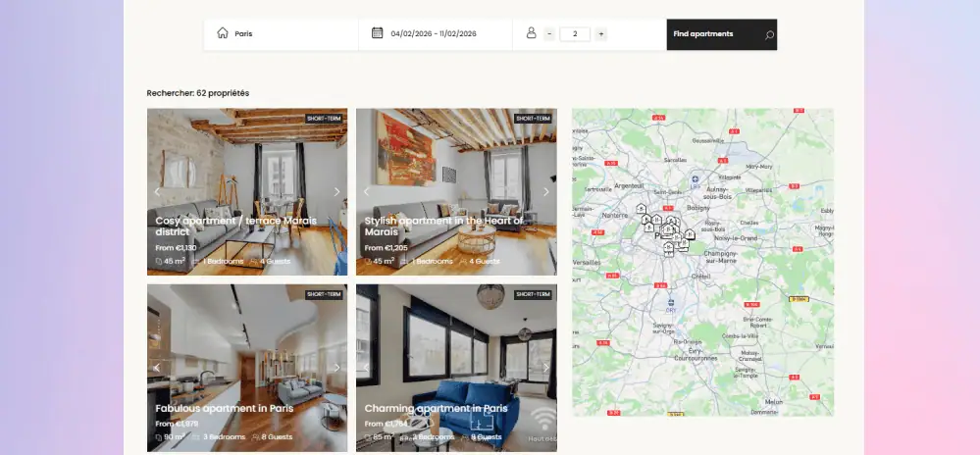Image resolution: width=980 pixels, height=455 pixels.
Task: Click the From €1,205 price text
Action: point(386,248)
